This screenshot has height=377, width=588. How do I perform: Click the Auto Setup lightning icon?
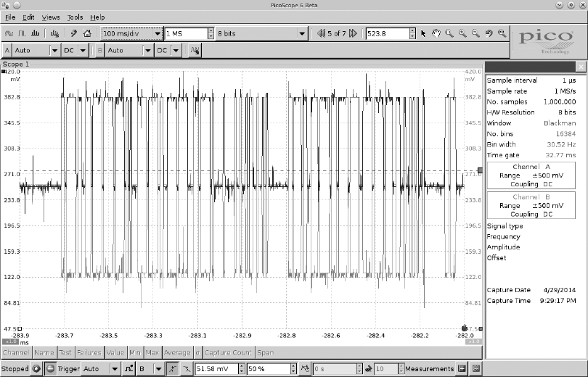coord(74,33)
